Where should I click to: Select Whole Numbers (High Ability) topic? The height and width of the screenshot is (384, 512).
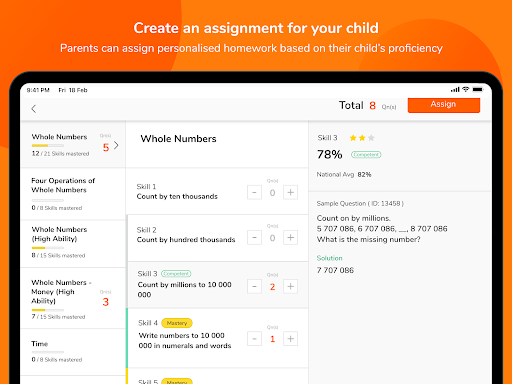pyautogui.click(x=73, y=244)
